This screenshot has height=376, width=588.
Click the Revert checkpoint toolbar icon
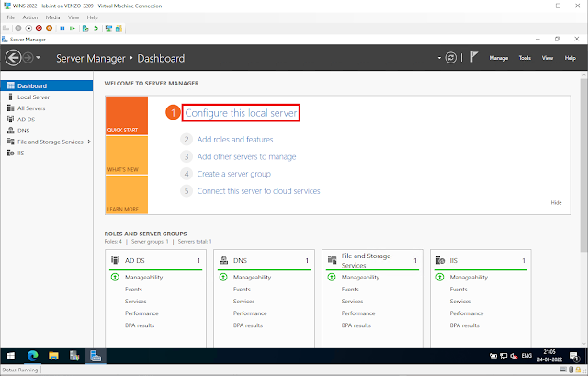click(96, 28)
